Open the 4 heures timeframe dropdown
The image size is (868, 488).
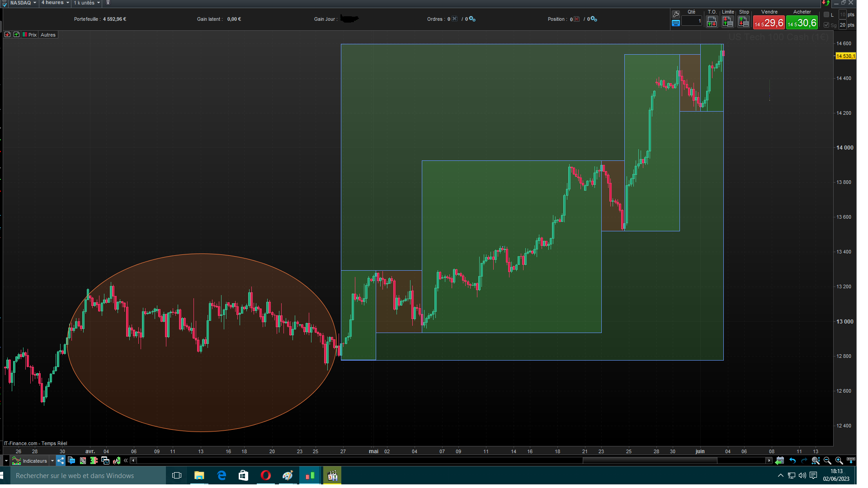coord(55,3)
